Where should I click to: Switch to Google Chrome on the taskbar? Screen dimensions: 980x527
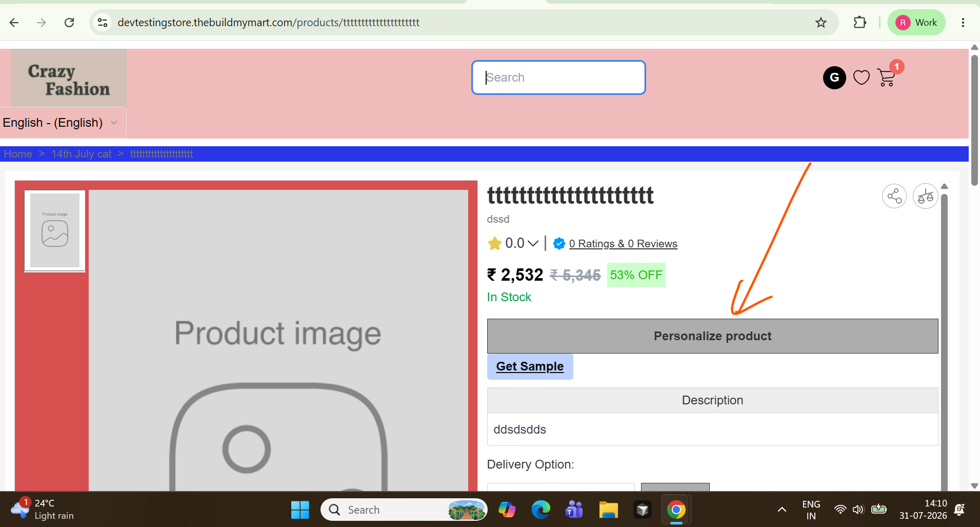coord(676,510)
